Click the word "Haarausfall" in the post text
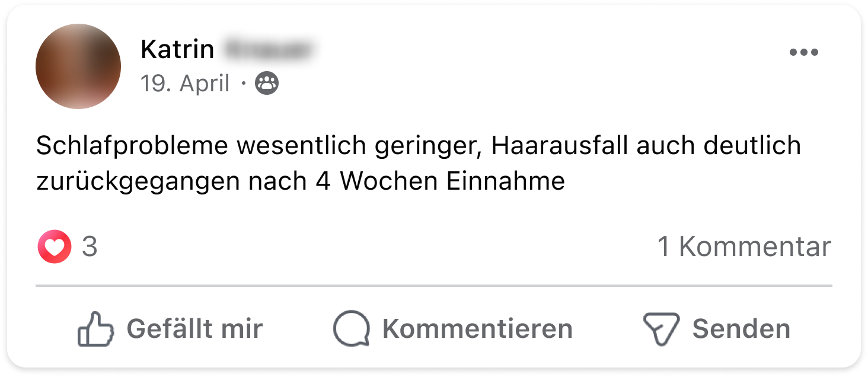This screenshot has height=377, width=868. [x=560, y=146]
